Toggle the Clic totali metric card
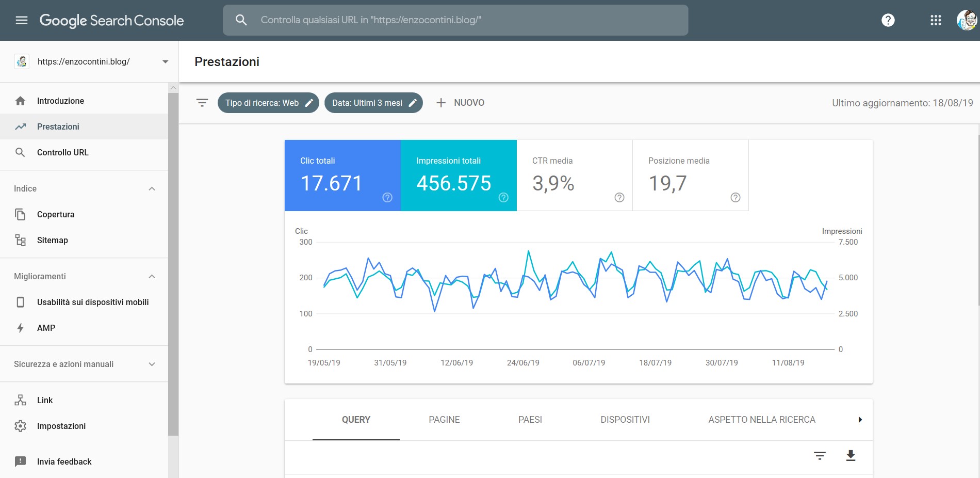980x478 pixels. point(342,175)
